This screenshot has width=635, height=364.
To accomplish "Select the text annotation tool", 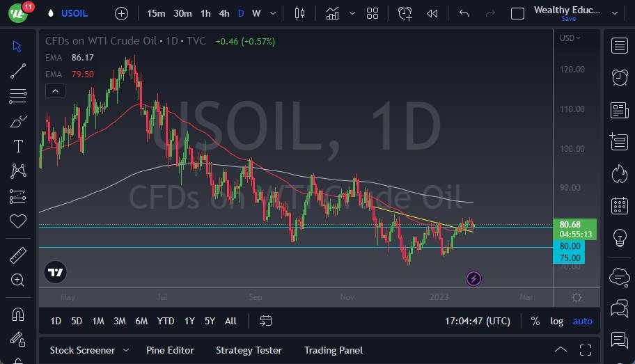I will [18, 146].
